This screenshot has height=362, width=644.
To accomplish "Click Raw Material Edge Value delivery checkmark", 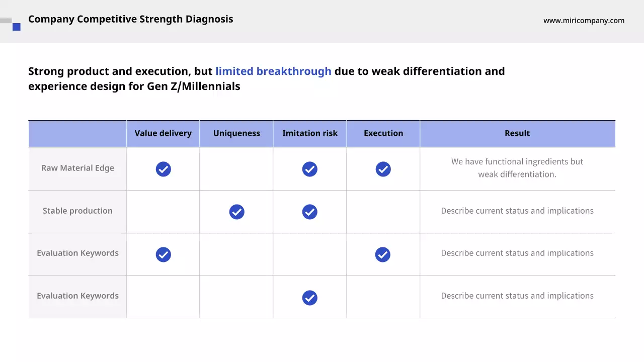I will click(163, 169).
